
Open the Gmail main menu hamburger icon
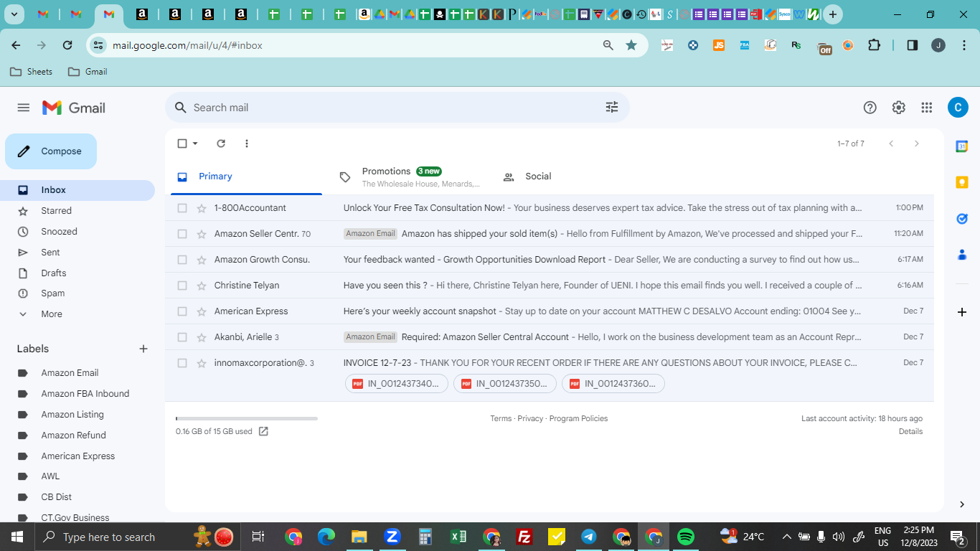coord(24,108)
